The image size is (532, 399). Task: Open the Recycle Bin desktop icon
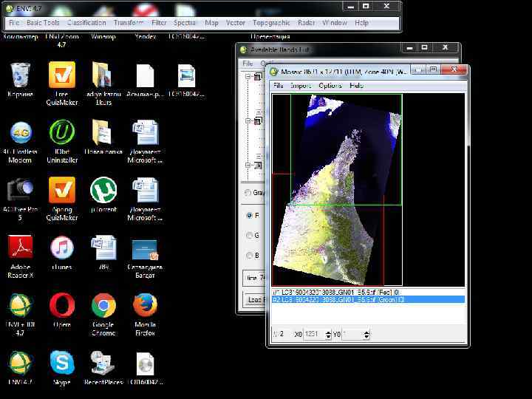click(x=20, y=81)
